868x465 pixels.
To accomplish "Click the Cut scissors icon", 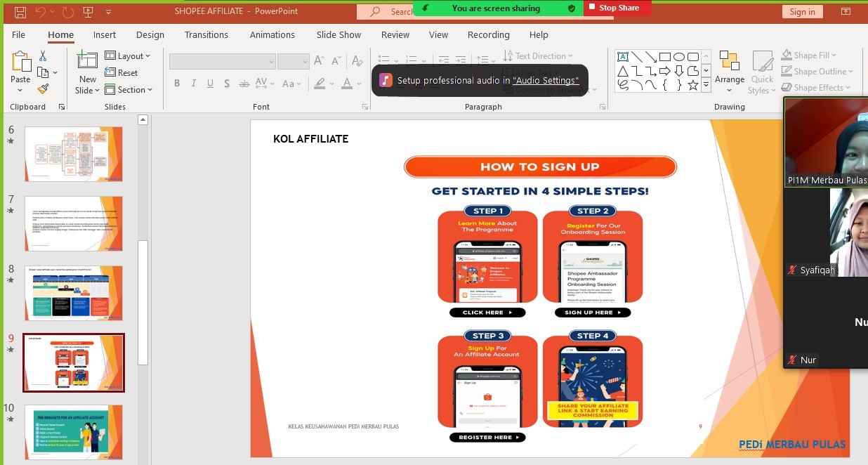I will tap(43, 56).
